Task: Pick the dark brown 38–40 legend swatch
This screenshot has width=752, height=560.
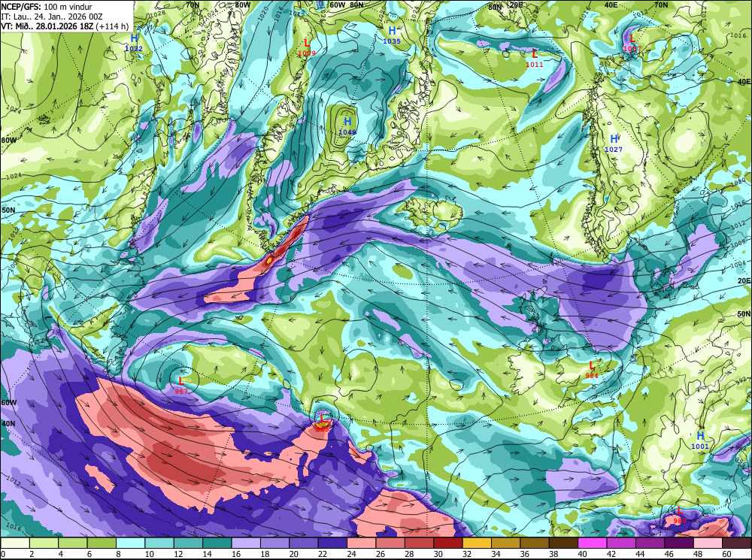Action: (x=562, y=543)
